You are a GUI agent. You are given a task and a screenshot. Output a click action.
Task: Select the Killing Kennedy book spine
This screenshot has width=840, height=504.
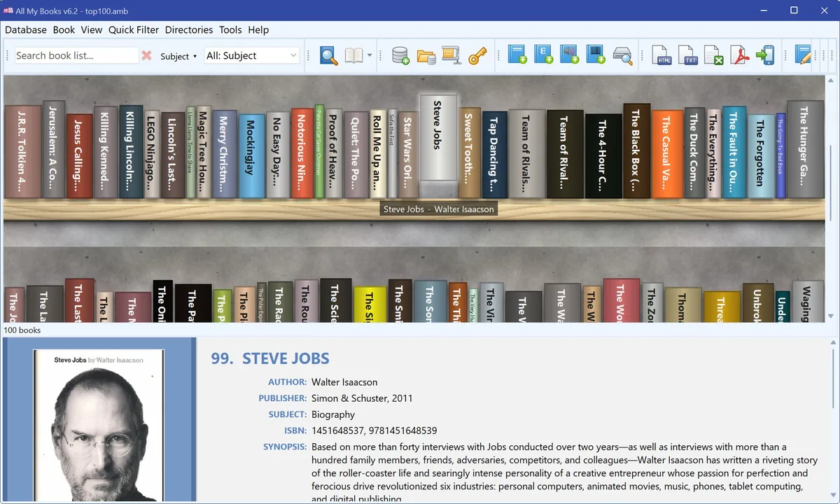point(106,152)
